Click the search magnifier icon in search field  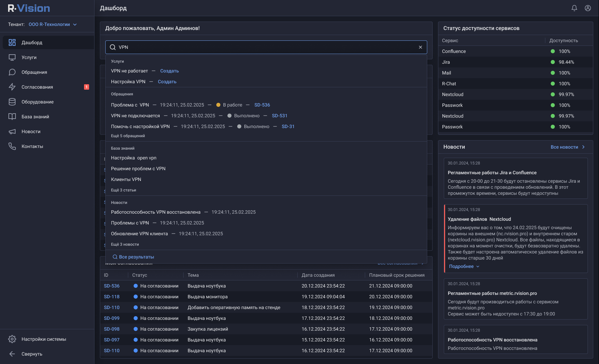tap(113, 47)
